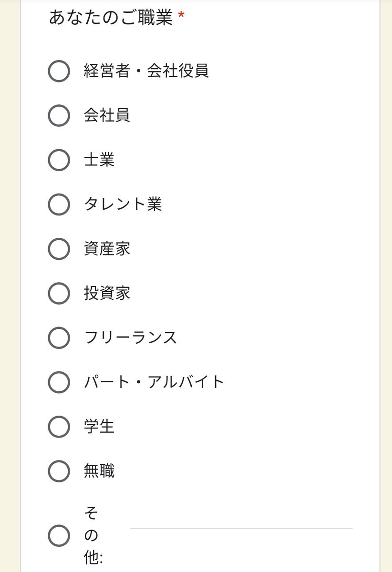392x572 pixels.
Task: Click the 会社員 label text
Action: coord(107,115)
